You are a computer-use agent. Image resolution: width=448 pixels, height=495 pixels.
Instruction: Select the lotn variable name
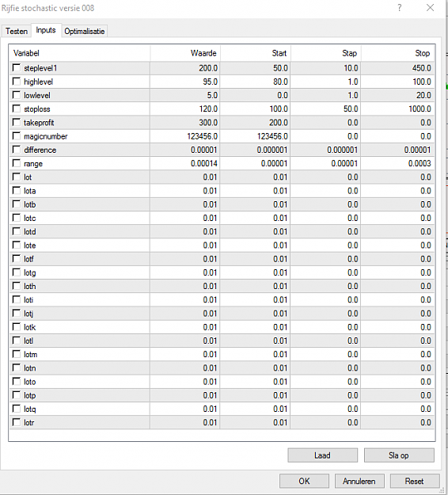[x=29, y=368]
